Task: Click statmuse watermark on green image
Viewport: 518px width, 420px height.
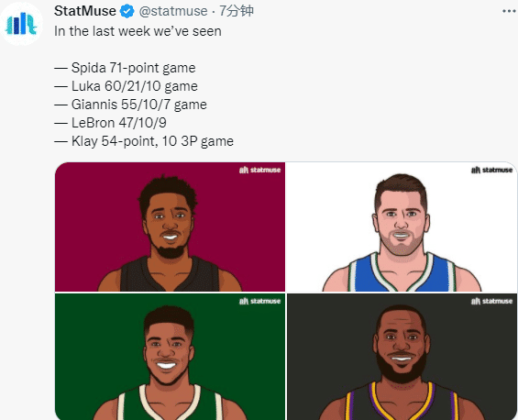Action: click(260, 301)
